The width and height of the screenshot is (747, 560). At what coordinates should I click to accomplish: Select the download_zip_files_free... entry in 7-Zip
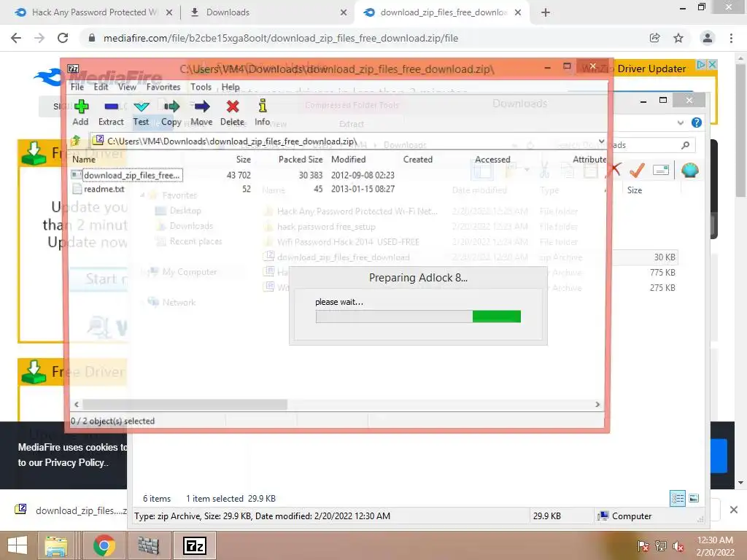tap(132, 175)
